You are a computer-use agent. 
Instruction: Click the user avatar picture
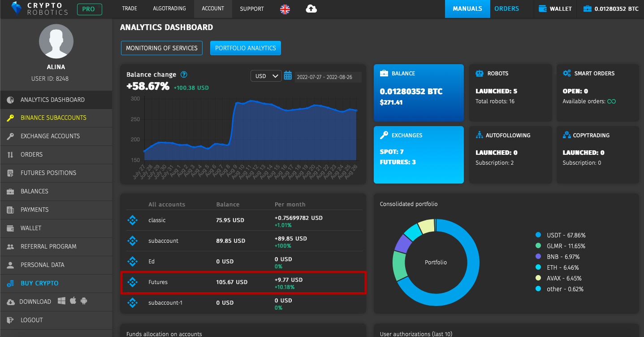(x=56, y=41)
